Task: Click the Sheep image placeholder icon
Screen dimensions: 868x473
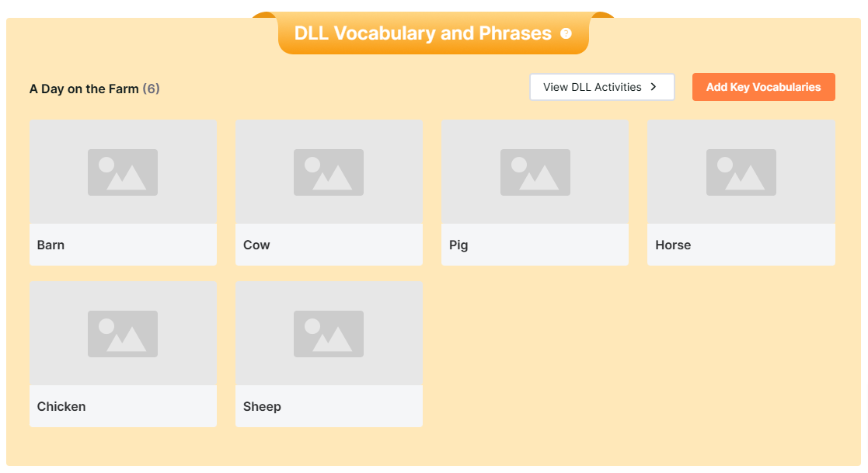Action: point(329,334)
